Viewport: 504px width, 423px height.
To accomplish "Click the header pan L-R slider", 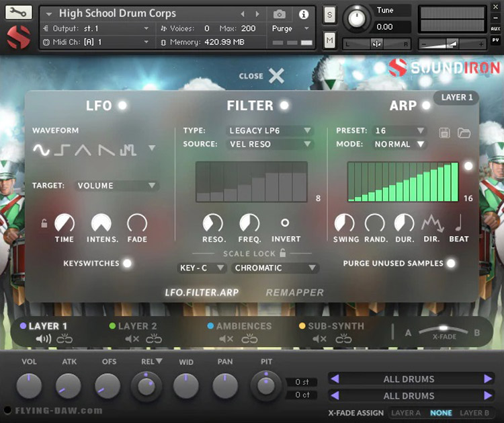I will (377, 44).
